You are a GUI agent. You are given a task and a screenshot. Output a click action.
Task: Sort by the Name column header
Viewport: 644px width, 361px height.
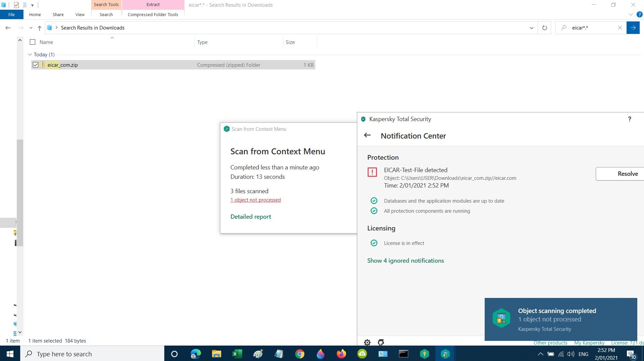pos(46,42)
